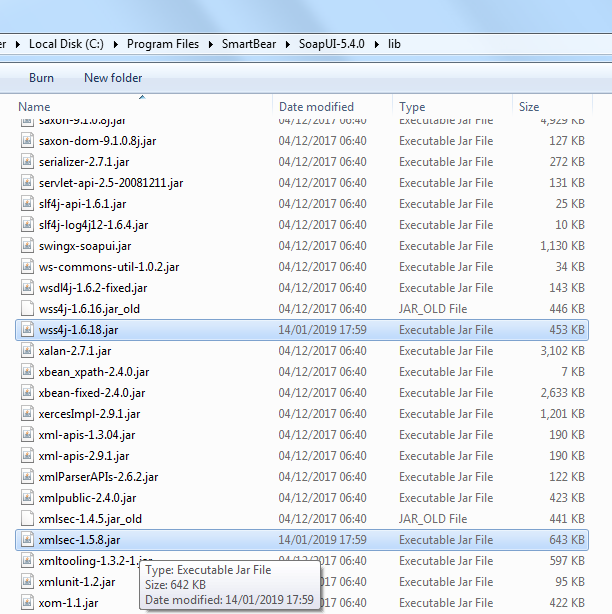Select swingx-soapui.jar file icon
This screenshot has width=612, height=614.
(27, 245)
